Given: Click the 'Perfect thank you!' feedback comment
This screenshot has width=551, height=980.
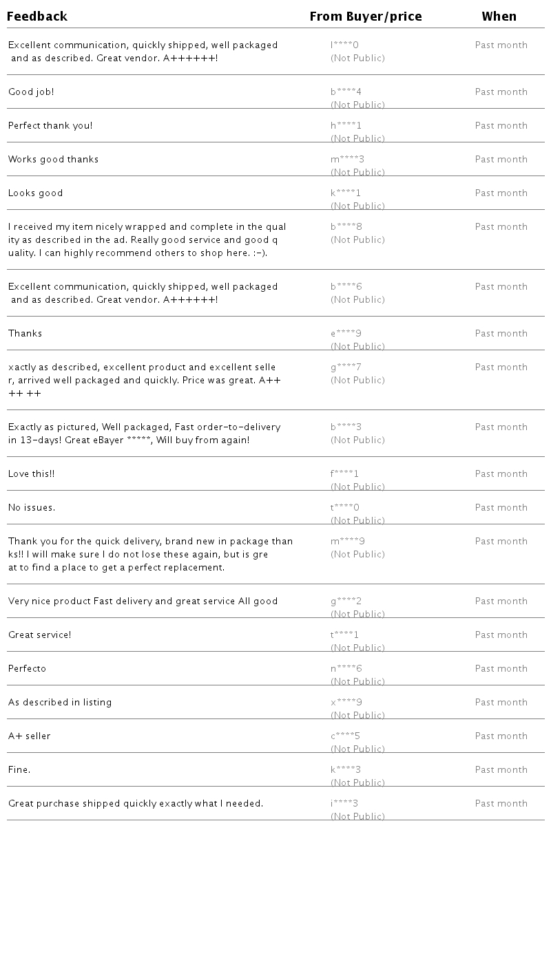Looking at the screenshot, I should pyautogui.click(x=50, y=126).
